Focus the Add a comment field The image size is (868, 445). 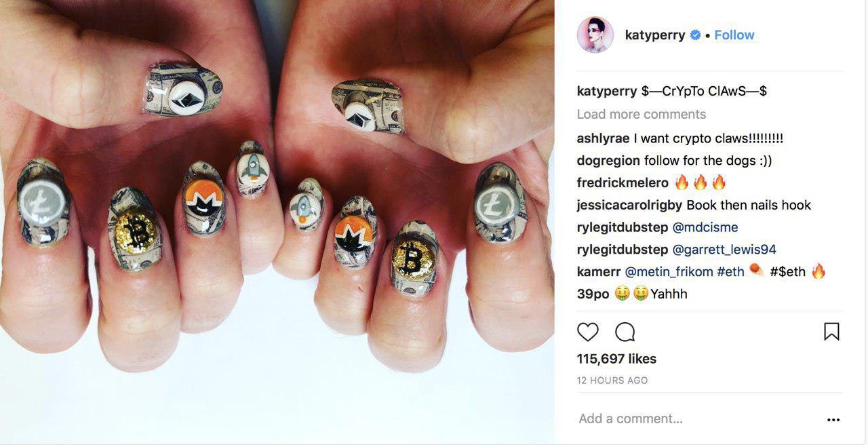(x=698, y=419)
